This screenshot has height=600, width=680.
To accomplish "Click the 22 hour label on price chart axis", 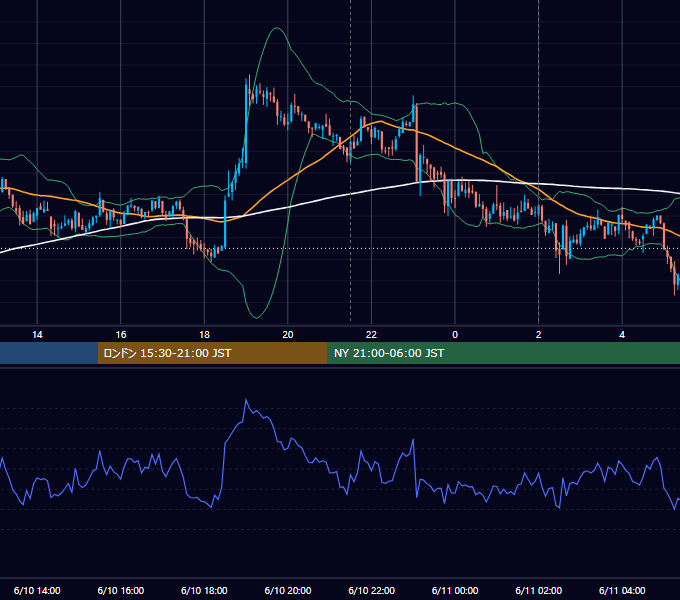I will 371,335.
